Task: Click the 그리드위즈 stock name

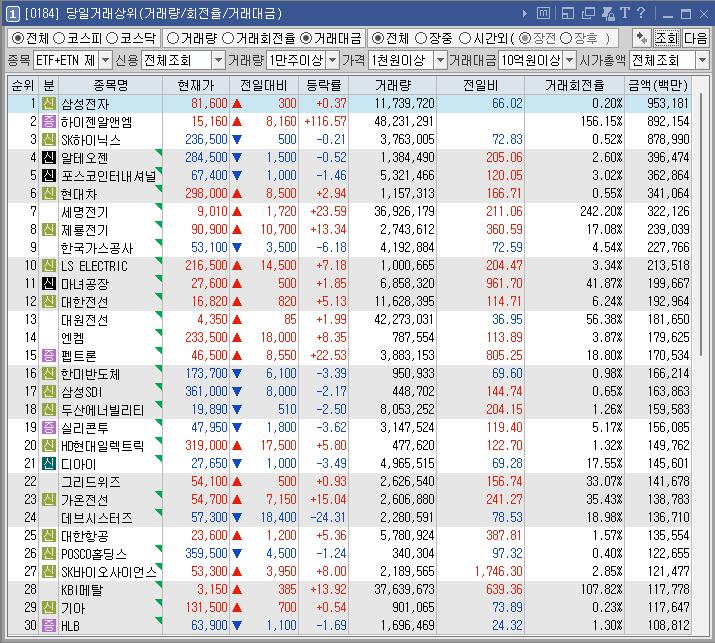Action: [x=91, y=482]
